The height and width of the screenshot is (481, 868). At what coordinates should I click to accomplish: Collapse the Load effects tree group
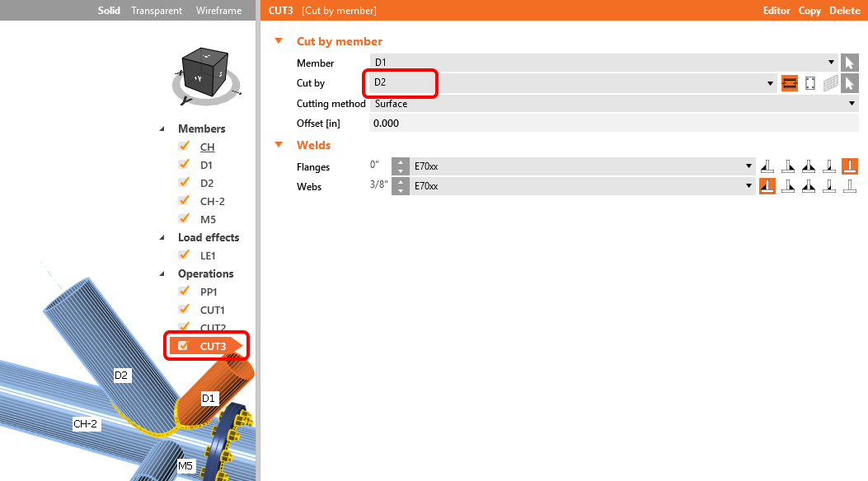162,238
